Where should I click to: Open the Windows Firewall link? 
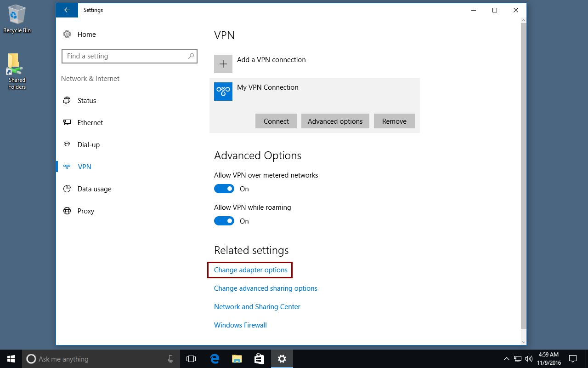(240, 325)
